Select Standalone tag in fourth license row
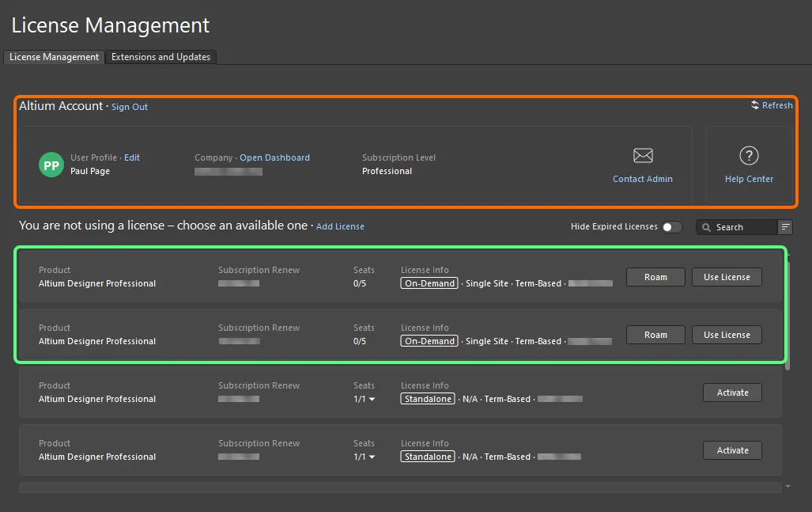 click(428, 457)
